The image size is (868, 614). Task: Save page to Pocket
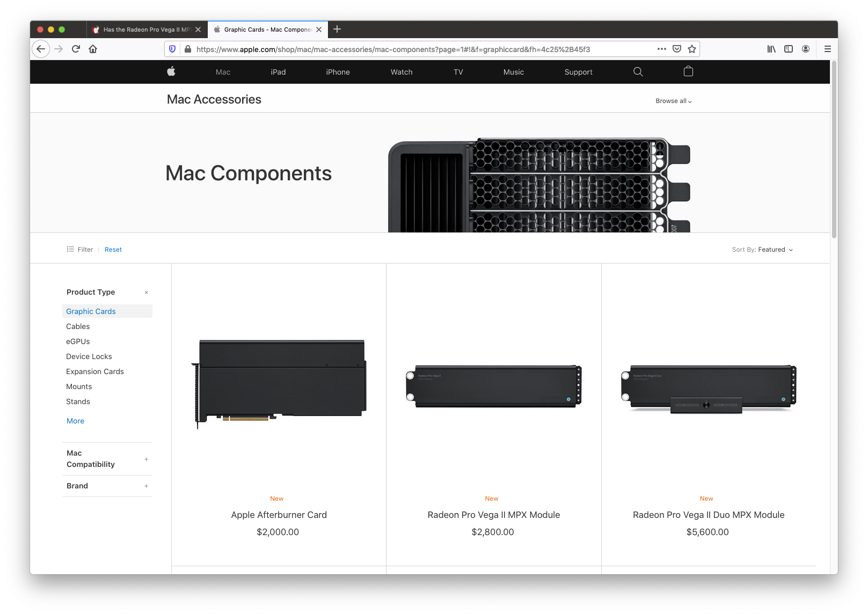[x=677, y=49]
